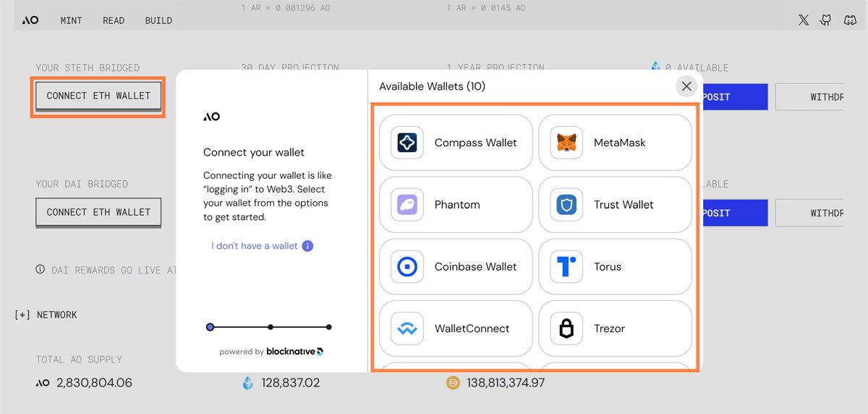The image size is (868, 414).
Task: Select the WalletConnect option
Action: (x=456, y=329)
